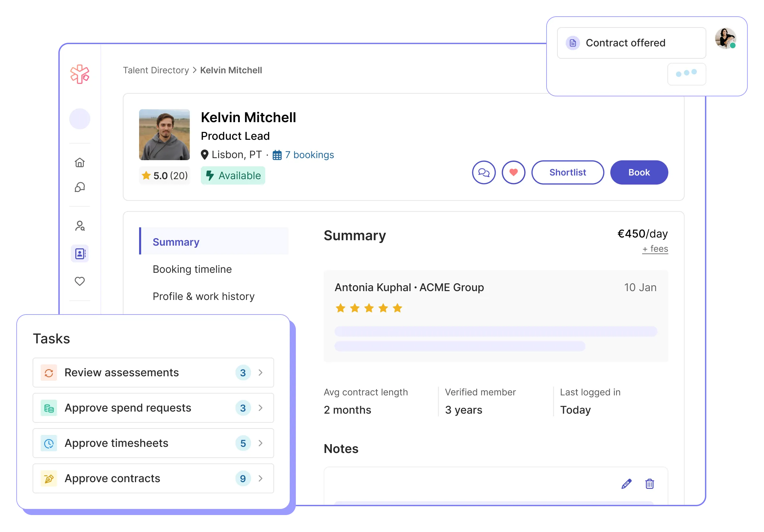Open the favorites heart sidebar icon
Viewport: 764px width, 532px height.
[80, 281]
